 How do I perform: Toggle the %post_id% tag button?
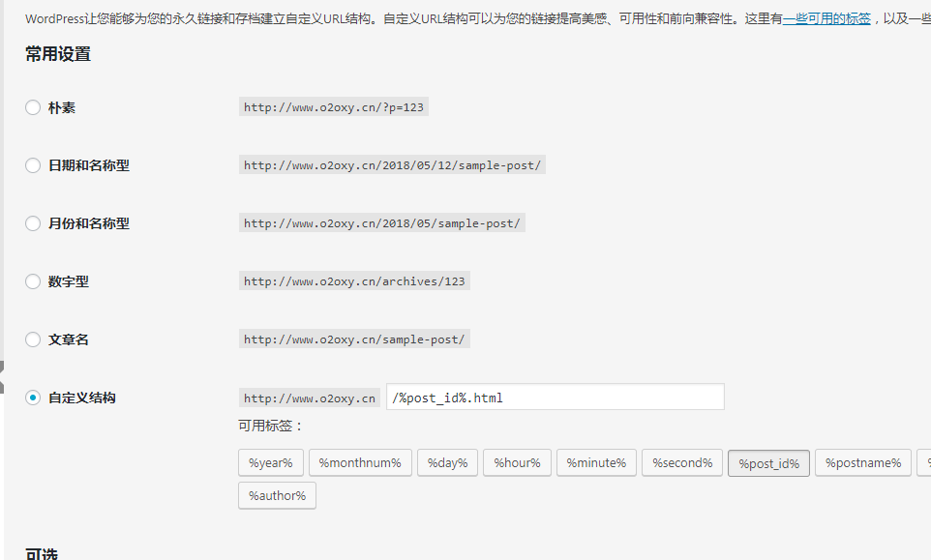point(769,463)
